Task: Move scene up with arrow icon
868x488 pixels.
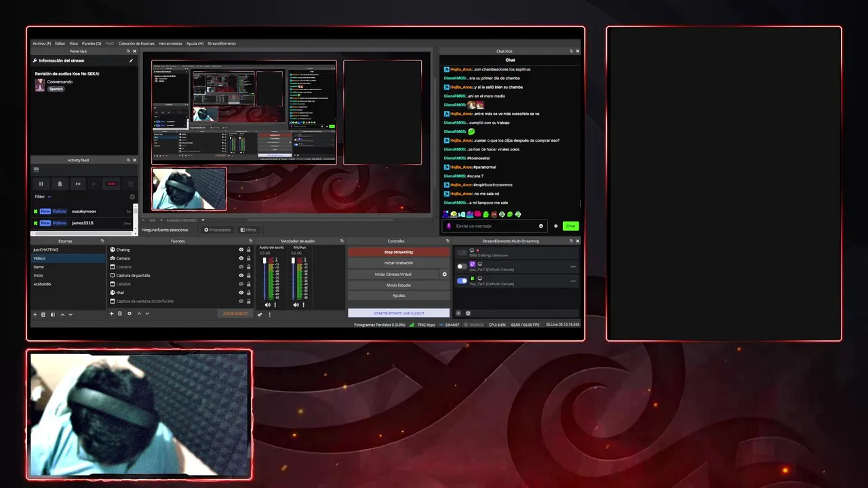Action: (62, 314)
